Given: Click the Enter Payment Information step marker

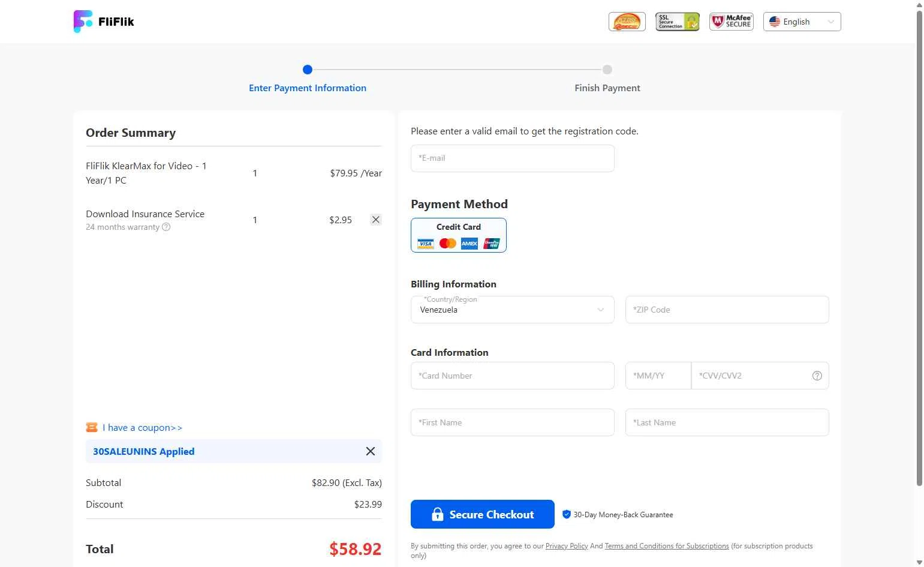Looking at the screenshot, I should click(308, 70).
